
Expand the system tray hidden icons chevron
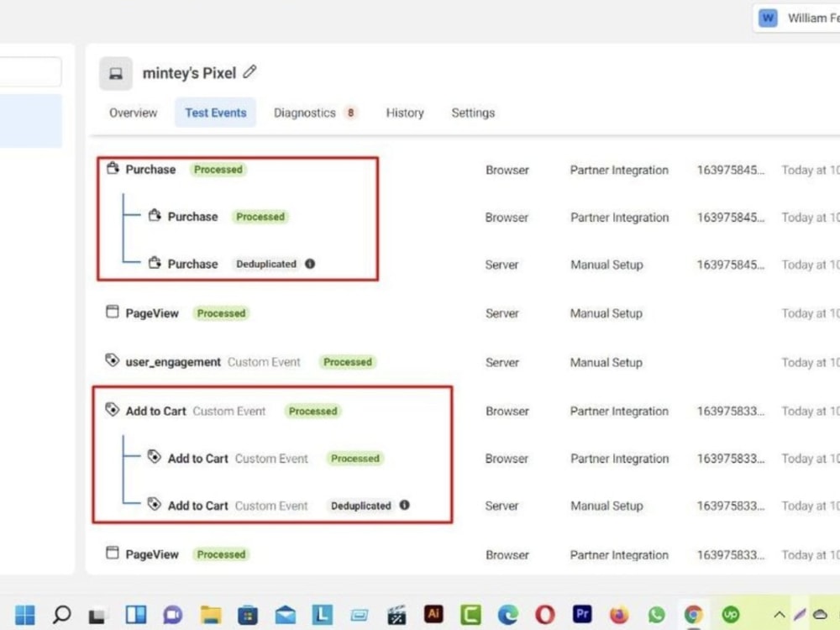click(780, 614)
